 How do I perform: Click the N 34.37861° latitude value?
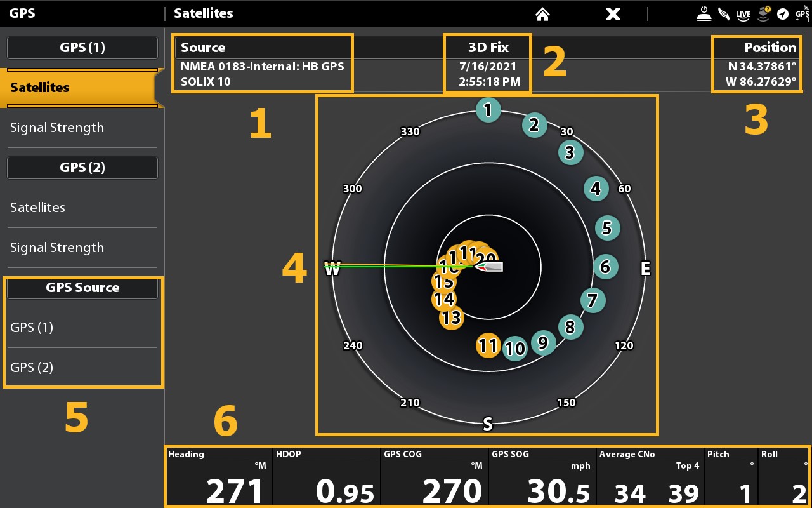click(x=761, y=66)
